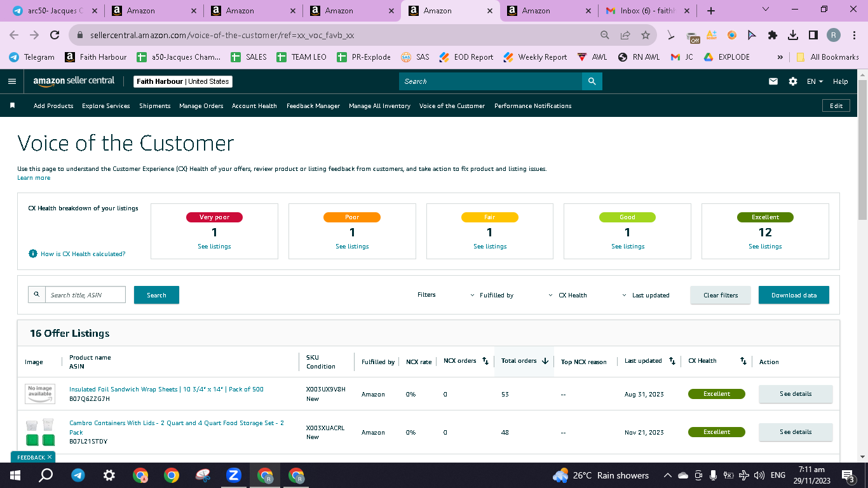The height and width of the screenshot is (488, 868).
Task: Click the Amazon Seller Central logo
Action: pyautogui.click(x=74, y=81)
